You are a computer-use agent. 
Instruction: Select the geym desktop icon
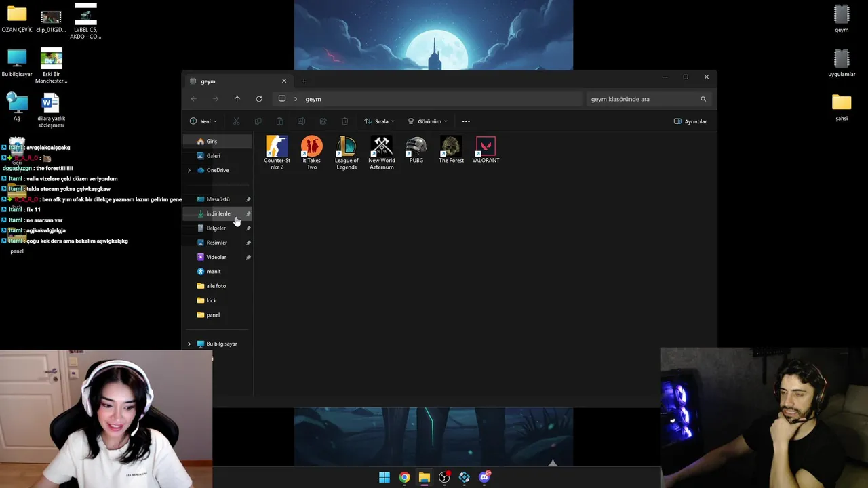coord(842,18)
